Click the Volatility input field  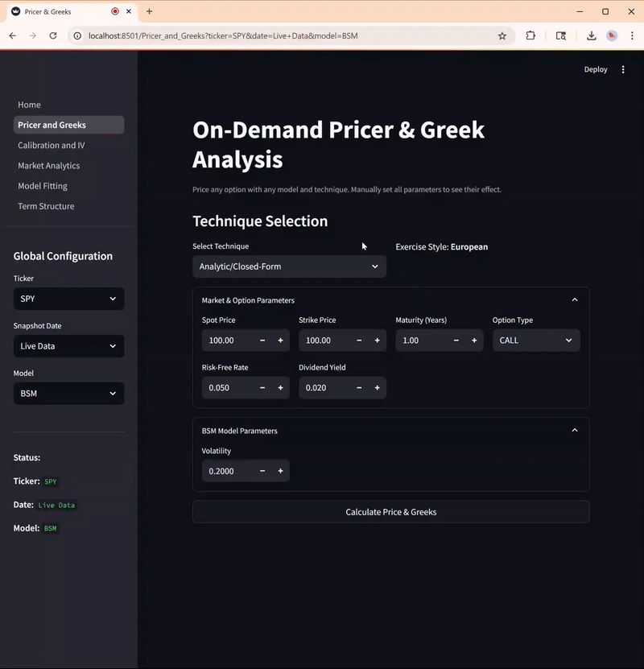coord(228,471)
